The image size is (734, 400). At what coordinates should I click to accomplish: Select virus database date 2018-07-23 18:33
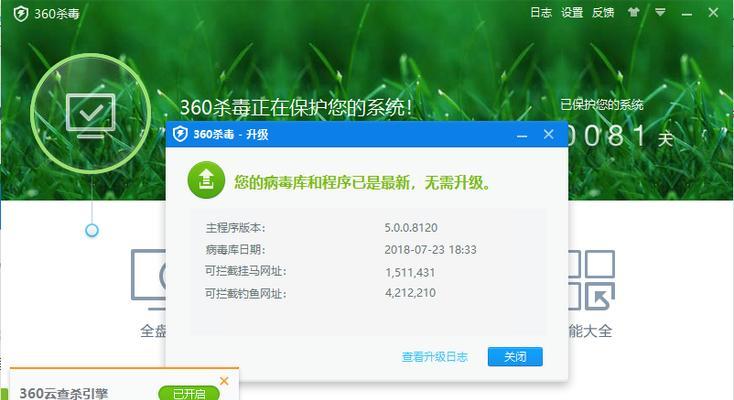431,250
